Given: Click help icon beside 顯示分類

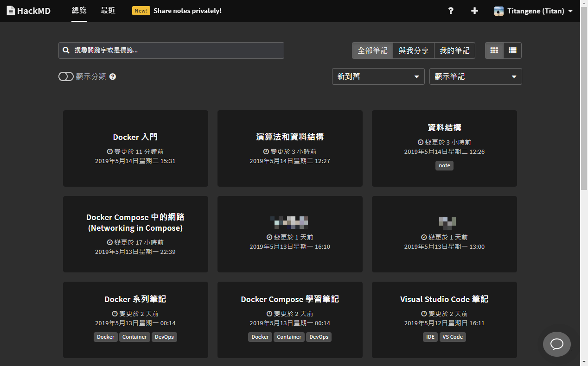Looking at the screenshot, I should click(113, 76).
